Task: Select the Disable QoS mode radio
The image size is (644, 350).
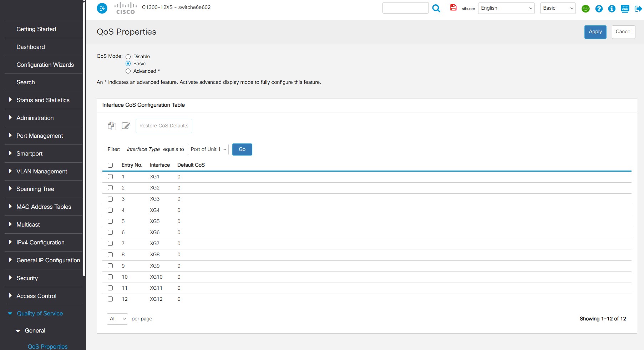Action: (x=128, y=57)
